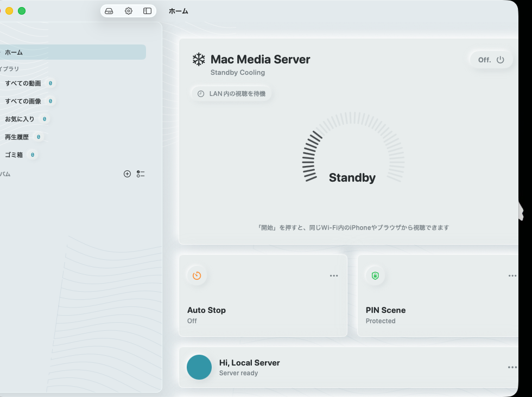Open すべての画像 library

(x=23, y=101)
